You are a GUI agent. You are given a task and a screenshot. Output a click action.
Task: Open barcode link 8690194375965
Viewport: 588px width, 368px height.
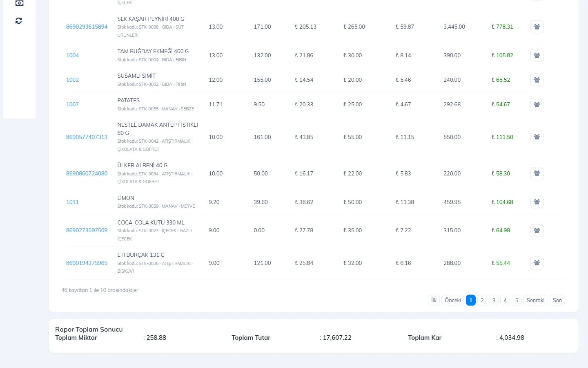click(87, 263)
